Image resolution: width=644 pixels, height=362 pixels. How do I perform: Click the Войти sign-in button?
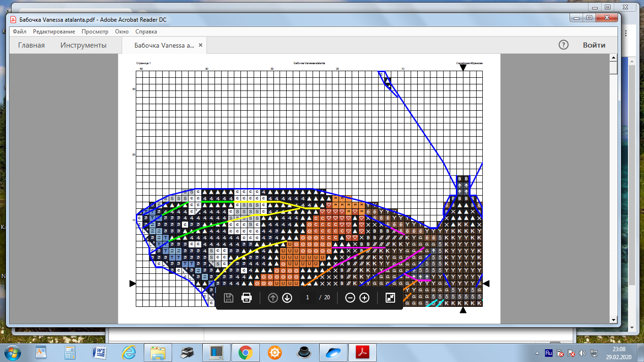coord(594,45)
